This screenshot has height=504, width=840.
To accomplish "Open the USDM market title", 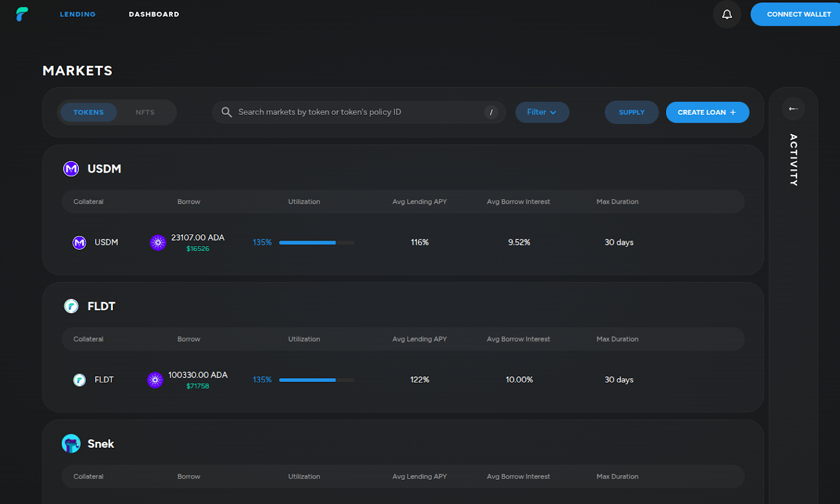I will 104,168.
